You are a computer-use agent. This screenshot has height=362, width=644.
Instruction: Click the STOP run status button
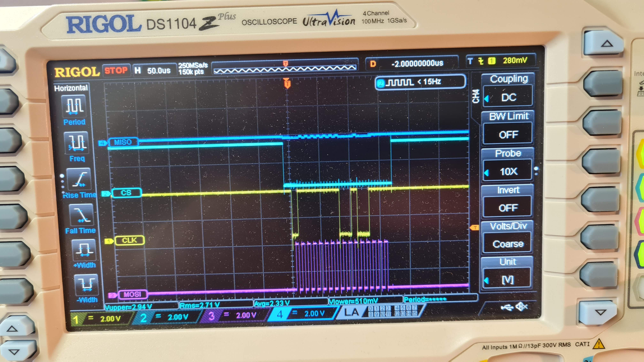click(x=116, y=70)
